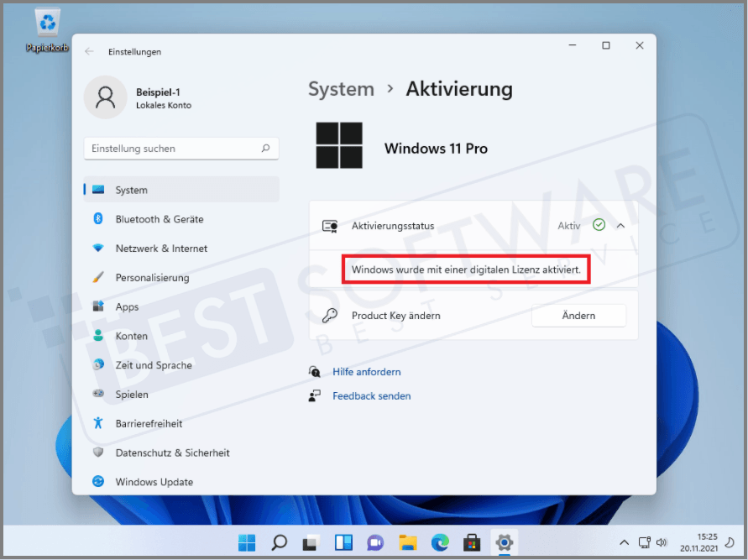Viewport: 748px width, 560px height.
Task: Open Microsoft Store from the taskbar
Action: click(x=471, y=542)
